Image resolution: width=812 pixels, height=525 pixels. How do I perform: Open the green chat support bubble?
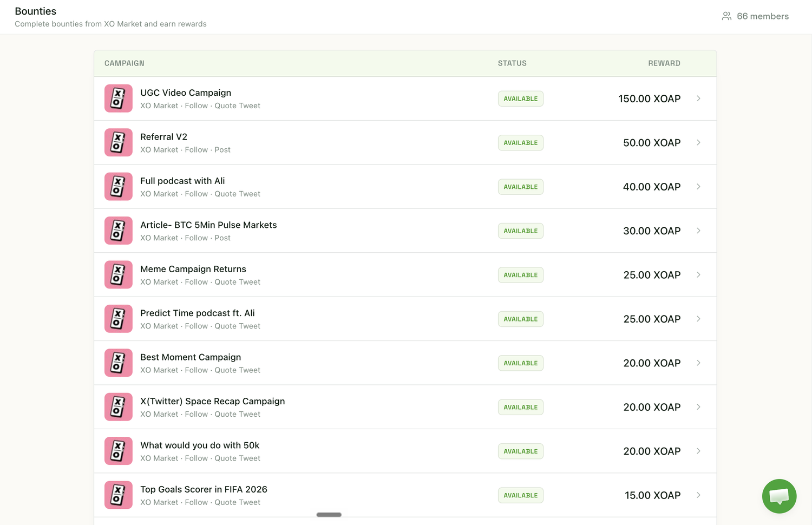780,496
